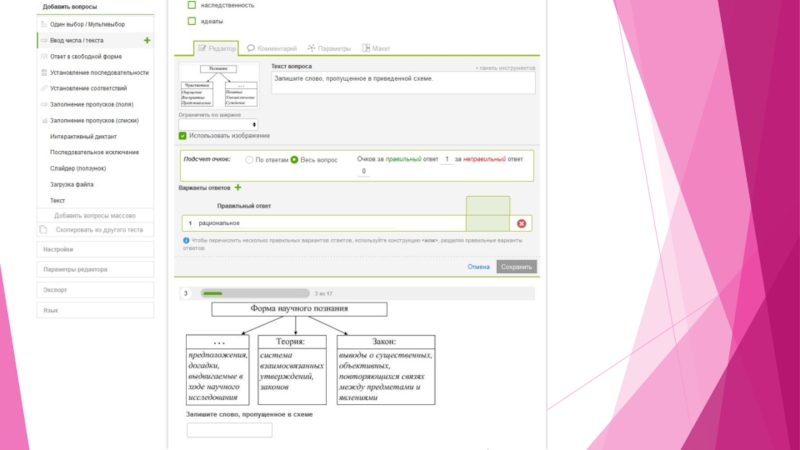Select the По ответам radio button

(249, 160)
